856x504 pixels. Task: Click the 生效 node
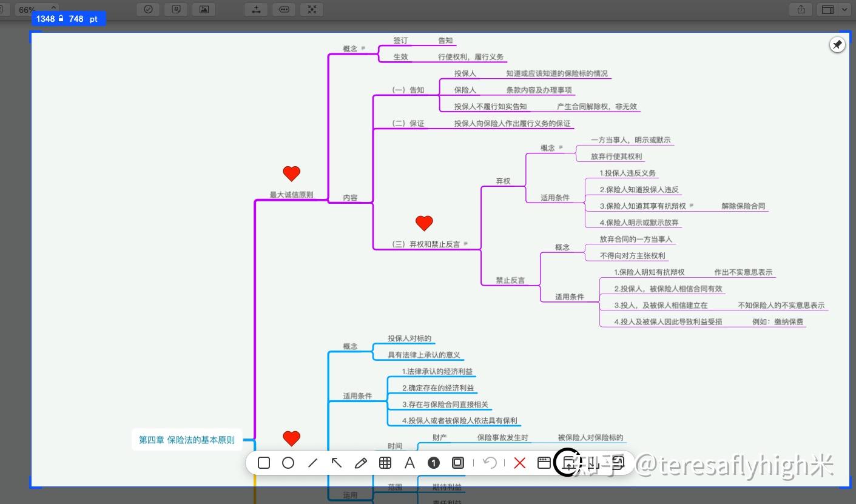[400, 56]
